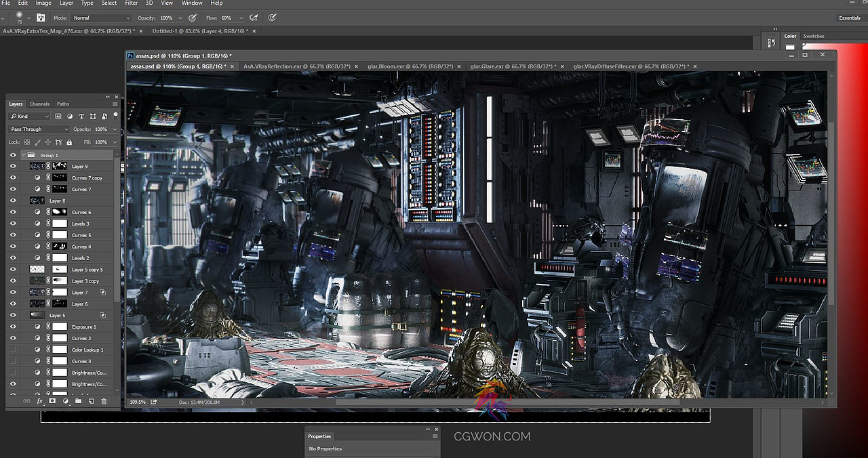This screenshot has height=458, width=868.
Task: Open status bar document info arrow
Action: (x=243, y=402)
